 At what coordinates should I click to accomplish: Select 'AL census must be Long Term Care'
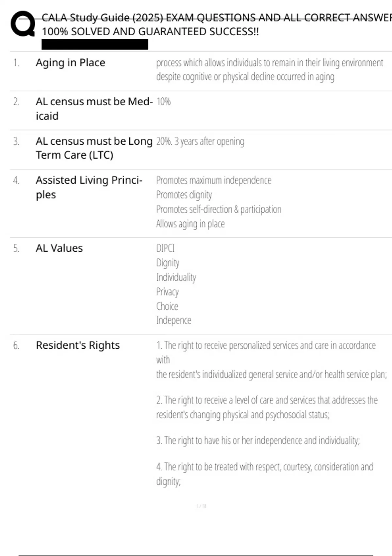pyautogui.click(x=94, y=148)
